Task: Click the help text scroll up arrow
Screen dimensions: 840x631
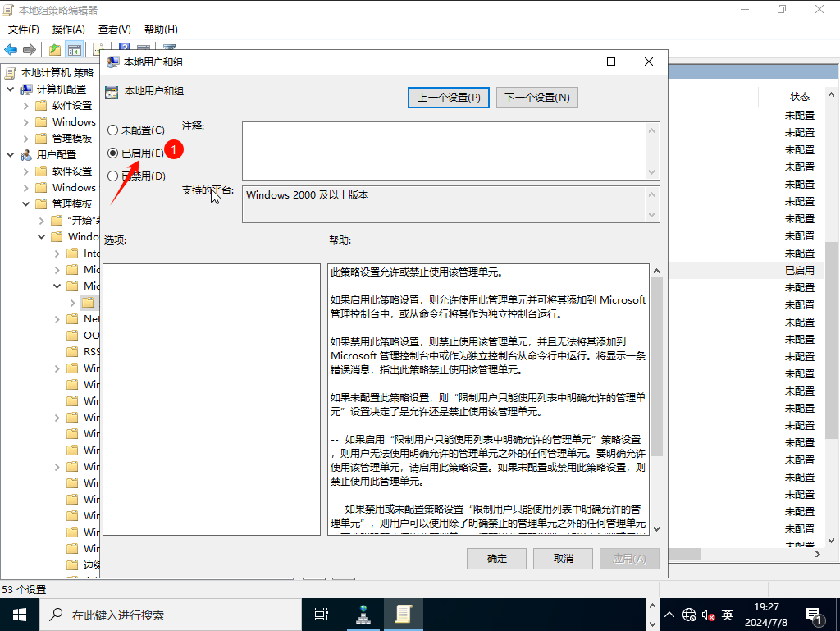Action: click(657, 271)
